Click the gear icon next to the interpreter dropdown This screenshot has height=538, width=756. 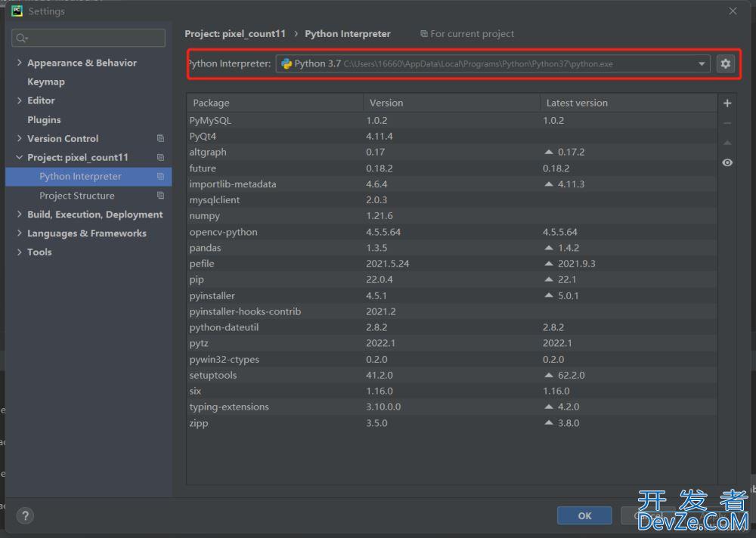tap(725, 63)
